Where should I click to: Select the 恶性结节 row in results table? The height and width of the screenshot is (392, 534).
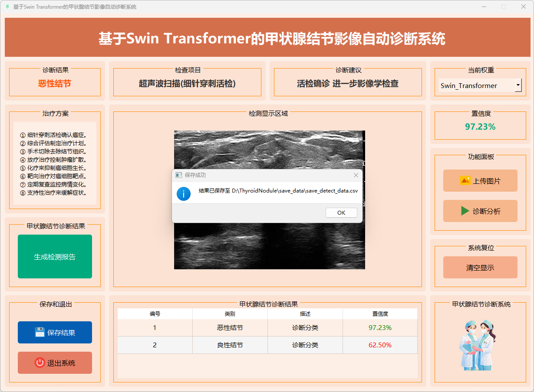[x=230, y=328]
